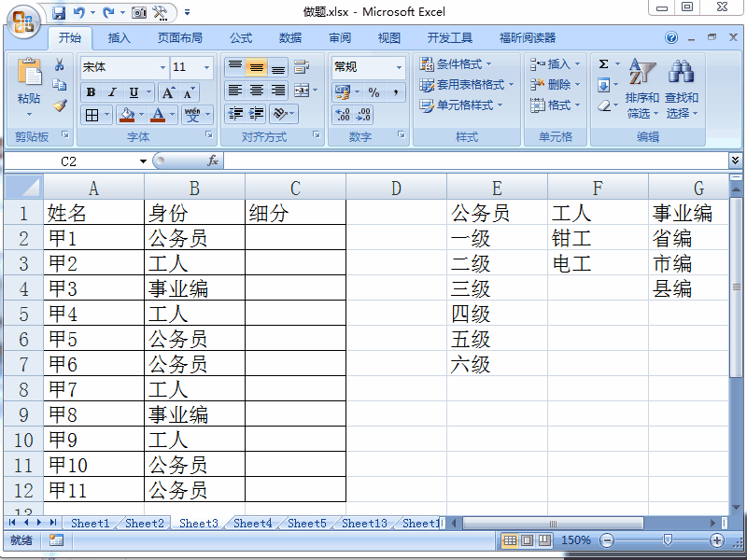Apply cell borders with the border icon

click(92, 115)
